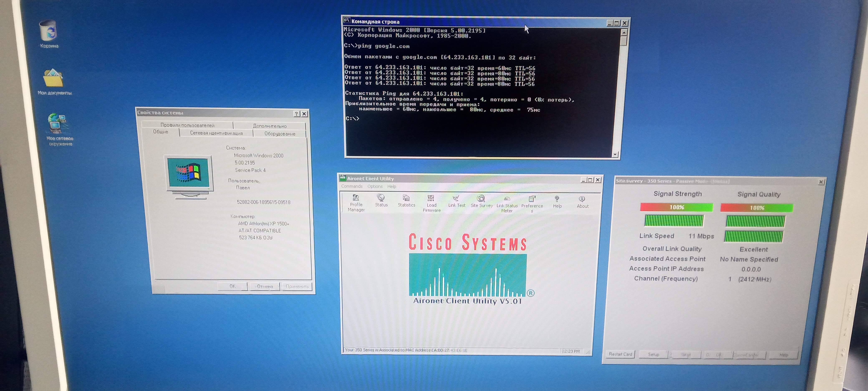Viewport: 868px width, 391px height.
Task: Click the Aironet status bar MAC address text
Action: pos(406,350)
